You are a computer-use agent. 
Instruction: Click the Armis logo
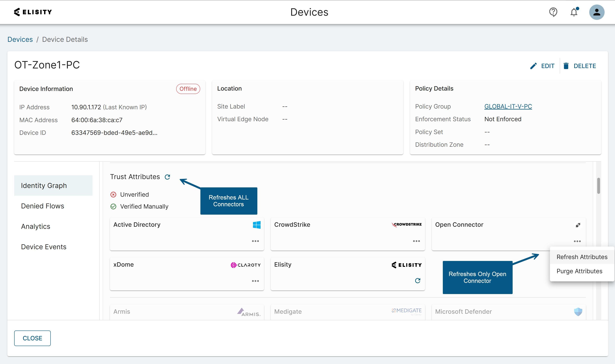point(249,312)
